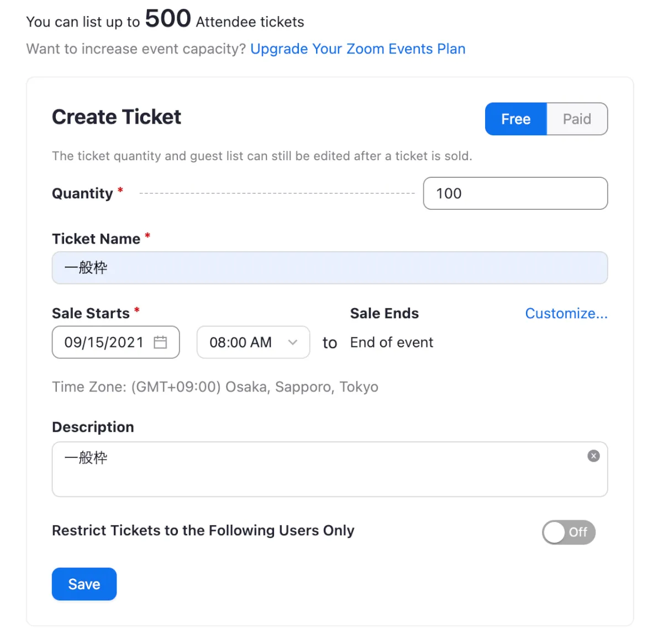This screenshot has height=644, width=663.
Task: Open the Sale Starts calendar picker icon
Action: [x=160, y=342]
